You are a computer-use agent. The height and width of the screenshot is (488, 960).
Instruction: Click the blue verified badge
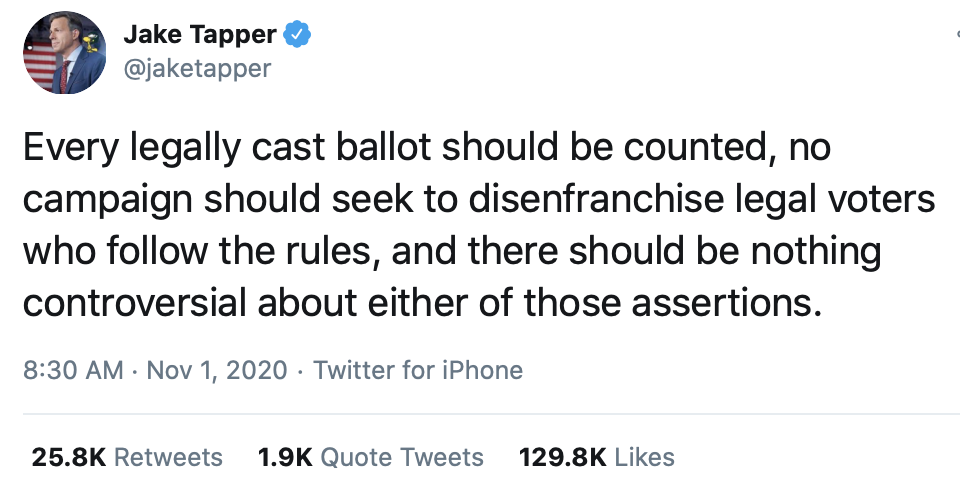point(297,34)
